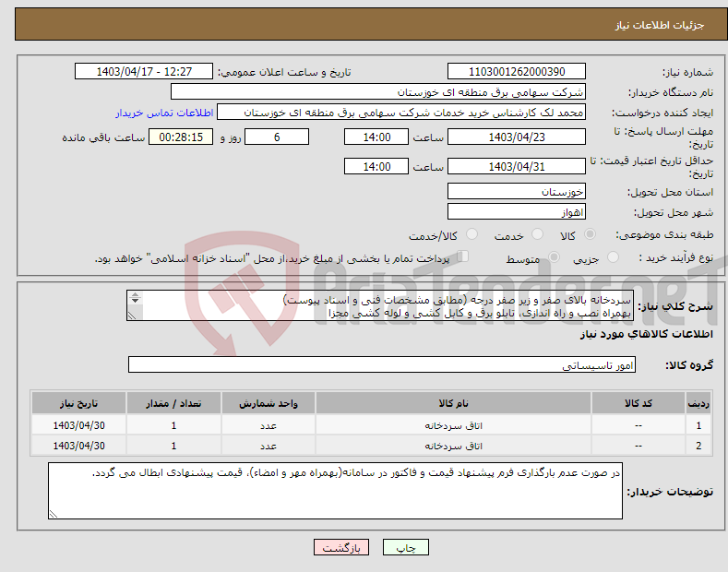This screenshot has height=572, width=728.
Task: Click the unit عدد in row 1
Action: point(269,425)
